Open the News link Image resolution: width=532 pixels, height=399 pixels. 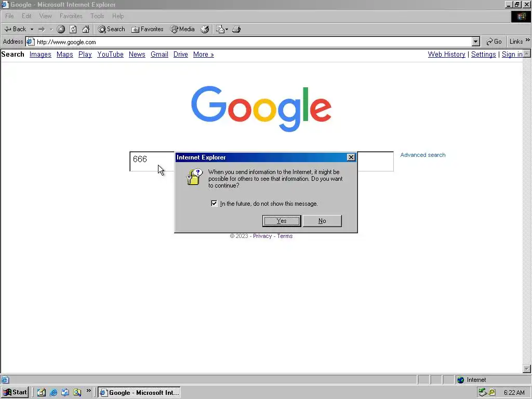coord(137,54)
